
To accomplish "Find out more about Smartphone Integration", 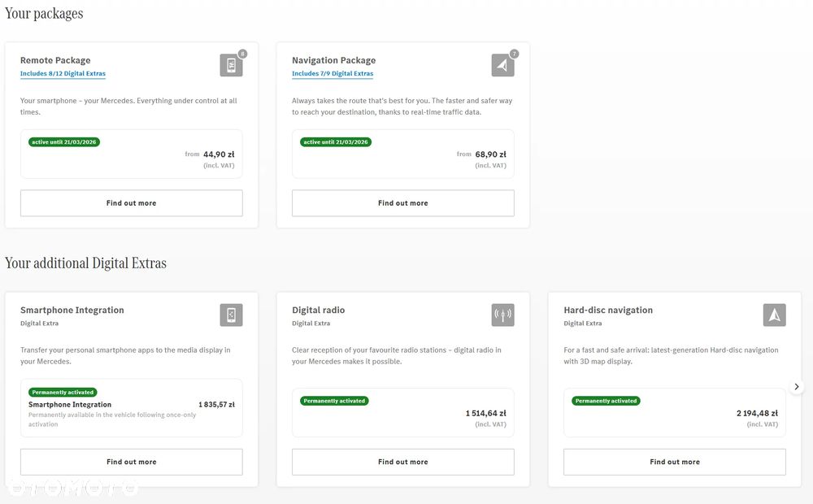I will pyautogui.click(x=131, y=462).
